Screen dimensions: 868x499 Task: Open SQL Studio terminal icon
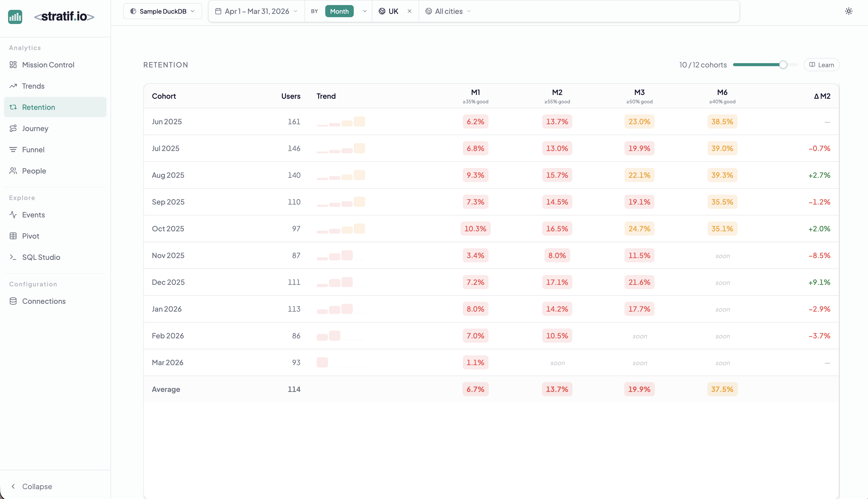click(x=13, y=257)
